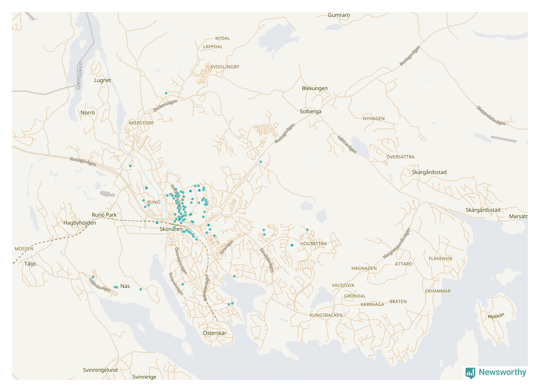Click the Blekungen label
Viewport: 540px width, 392px height.
pyautogui.click(x=314, y=88)
